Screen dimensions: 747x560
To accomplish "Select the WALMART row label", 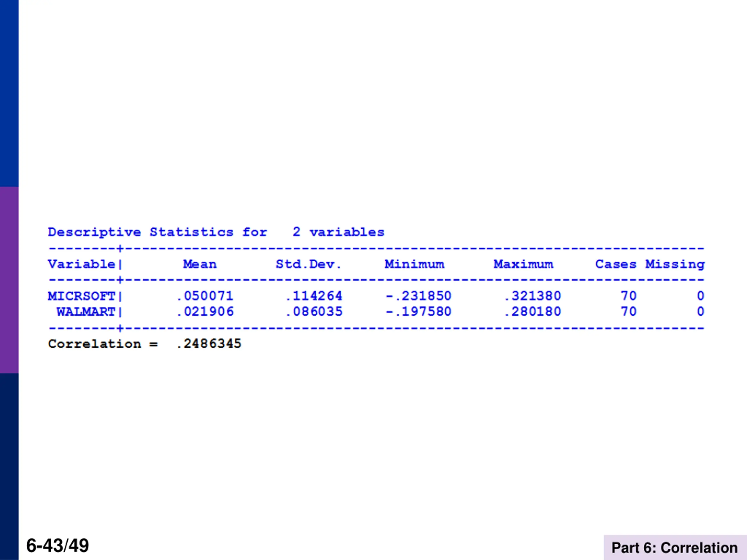I will click(x=86, y=311).
